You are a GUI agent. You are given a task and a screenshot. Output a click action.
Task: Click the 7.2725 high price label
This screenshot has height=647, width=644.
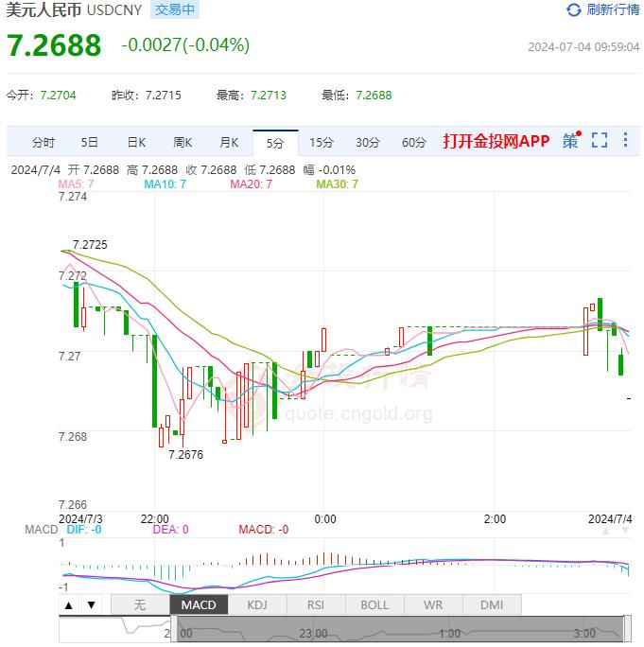tap(90, 245)
